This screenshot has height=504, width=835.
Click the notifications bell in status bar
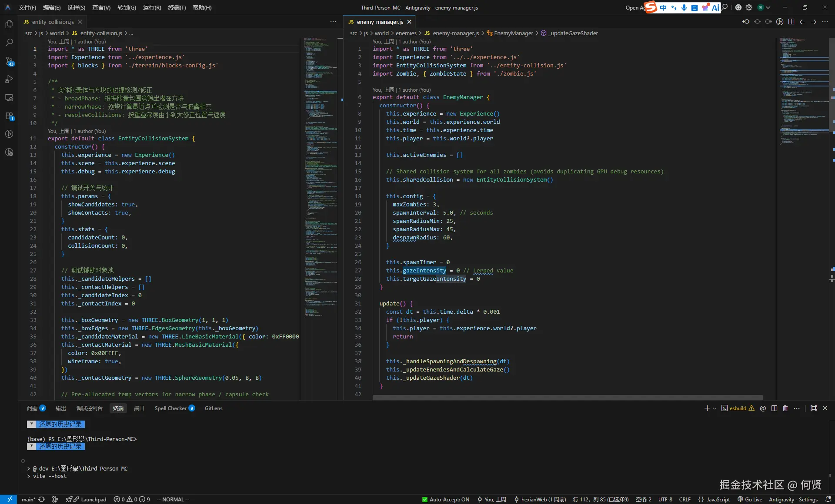click(828, 500)
